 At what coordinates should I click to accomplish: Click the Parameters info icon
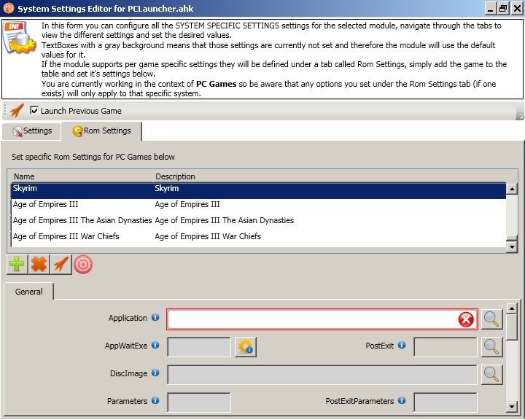[x=155, y=400]
